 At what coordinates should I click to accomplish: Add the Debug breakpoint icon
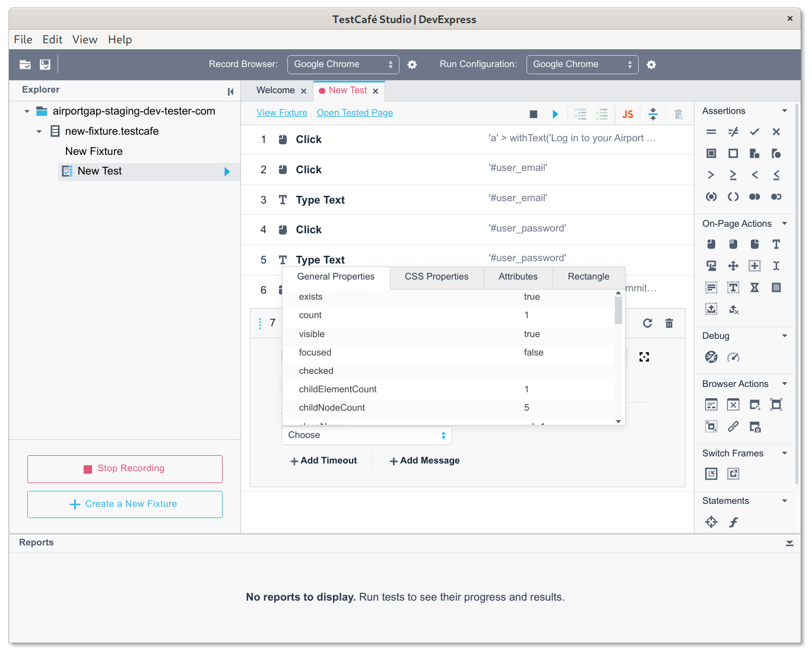(x=711, y=357)
